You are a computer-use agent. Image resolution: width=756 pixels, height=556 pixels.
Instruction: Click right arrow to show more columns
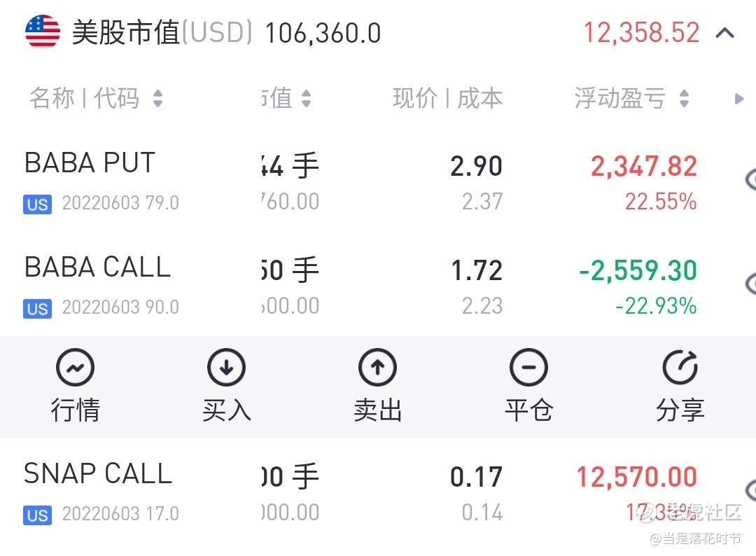pyautogui.click(x=738, y=99)
